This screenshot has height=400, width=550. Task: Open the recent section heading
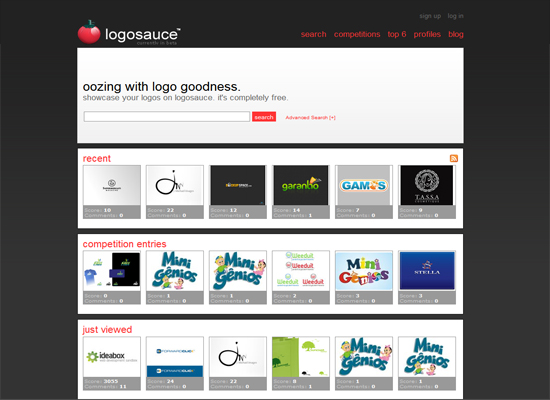[96, 159]
